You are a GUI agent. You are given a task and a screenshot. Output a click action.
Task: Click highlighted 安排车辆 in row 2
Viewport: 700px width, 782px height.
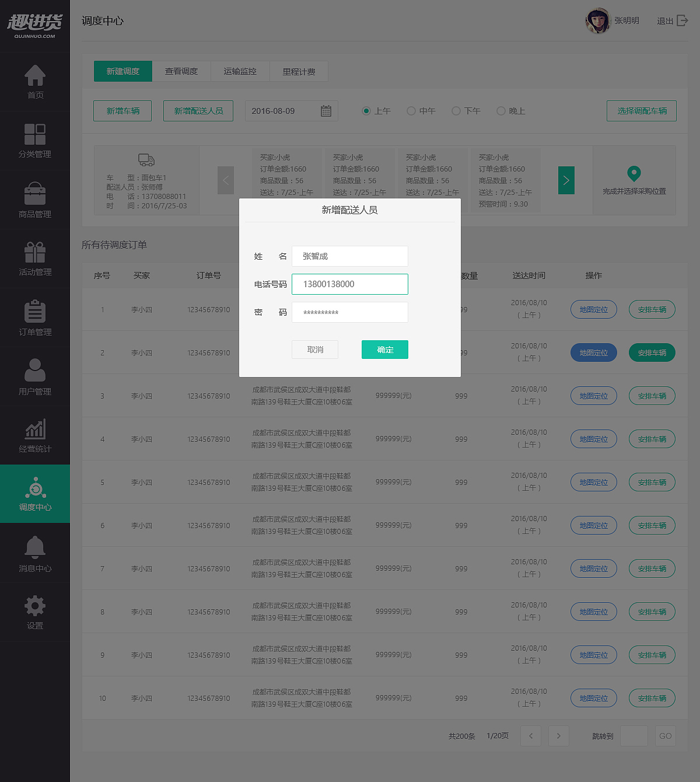[652, 352]
